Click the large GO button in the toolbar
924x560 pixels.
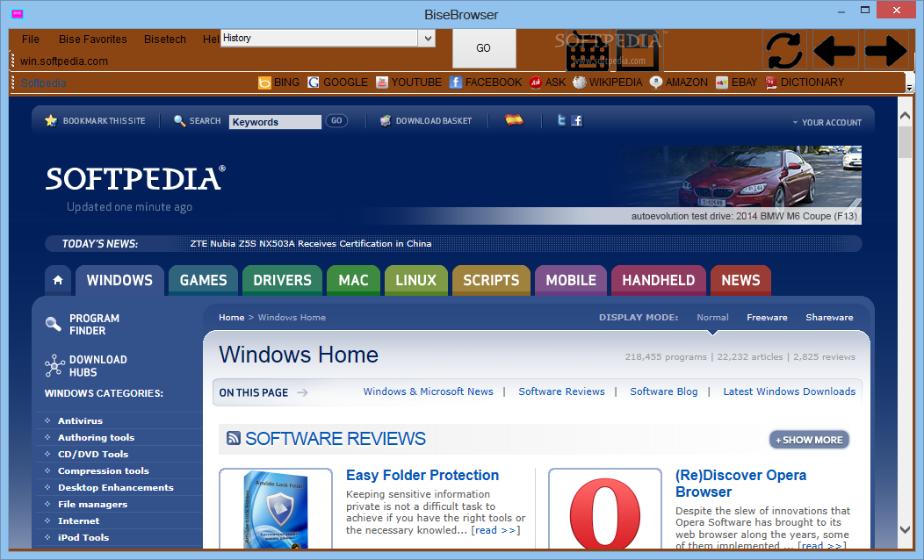pyautogui.click(x=484, y=48)
